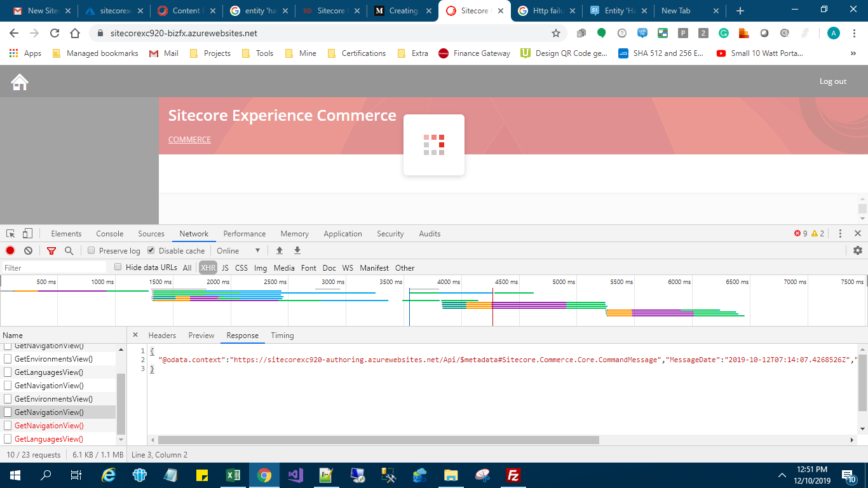868x488 pixels.
Task: Close the DevTools panel
Action: click(x=858, y=233)
